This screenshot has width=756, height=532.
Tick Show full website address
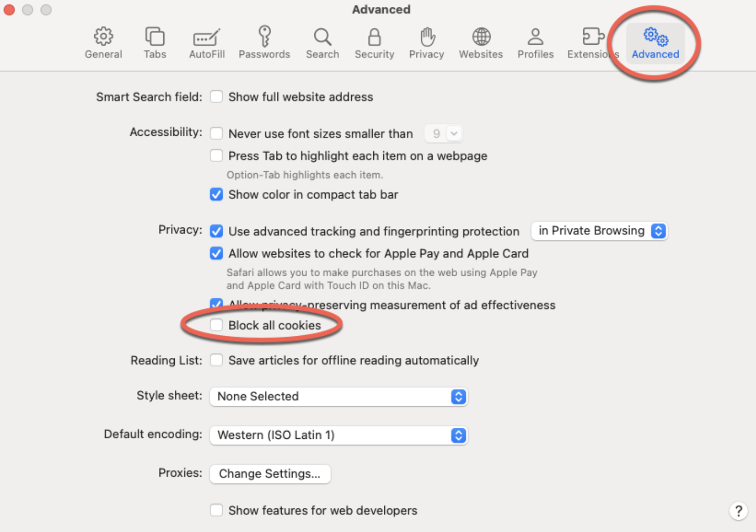coord(216,97)
